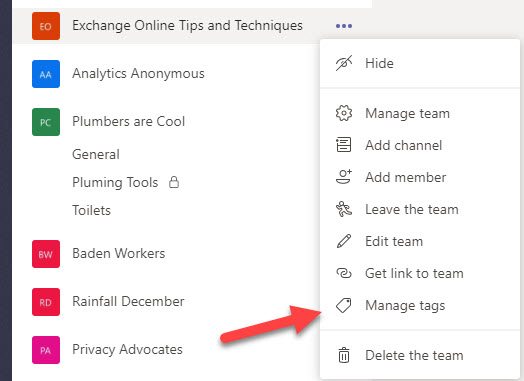Select Add member menu entry
Image resolution: width=524 pixels, height=381 pixels.
420,177
